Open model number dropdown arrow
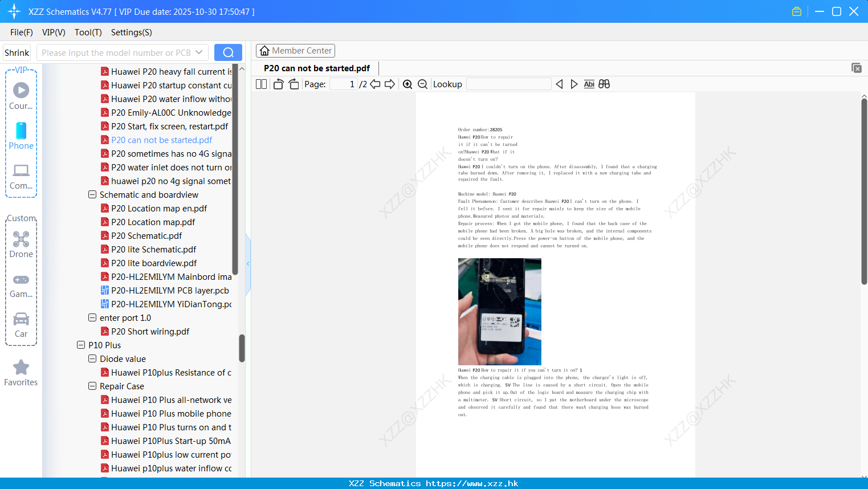Image resolution: width=868 pixels, height=489 pixels. click(199, 52)
